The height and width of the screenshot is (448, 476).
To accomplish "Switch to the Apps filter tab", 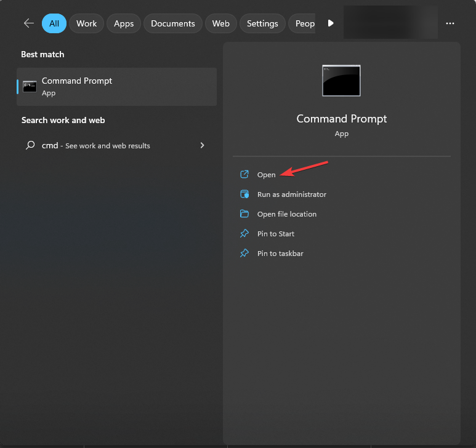I will coord(124,23).
